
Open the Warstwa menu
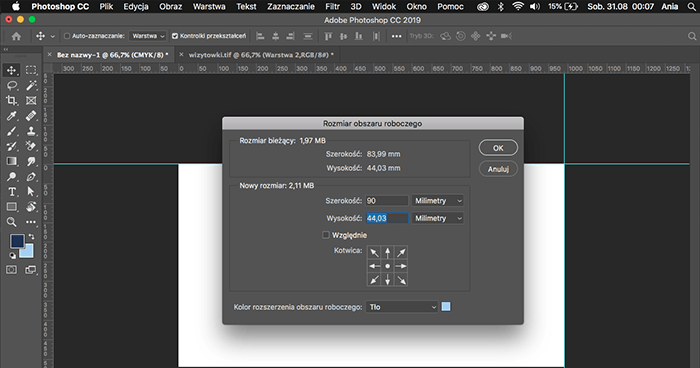[209, 7]
